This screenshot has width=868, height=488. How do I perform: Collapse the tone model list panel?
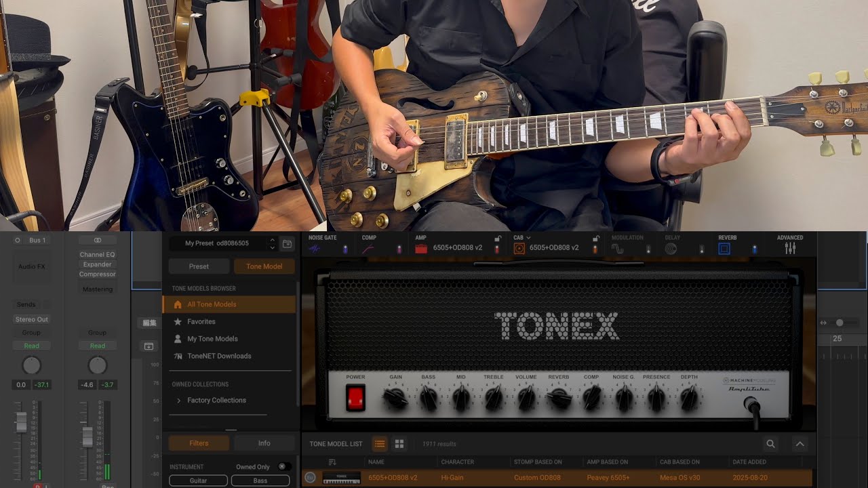pos(800,444)
